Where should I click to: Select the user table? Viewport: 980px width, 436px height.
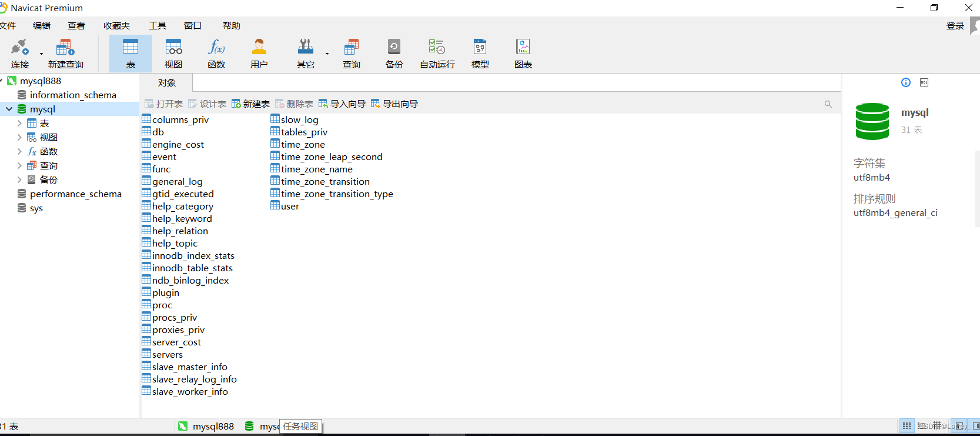[x=285, y=206]
